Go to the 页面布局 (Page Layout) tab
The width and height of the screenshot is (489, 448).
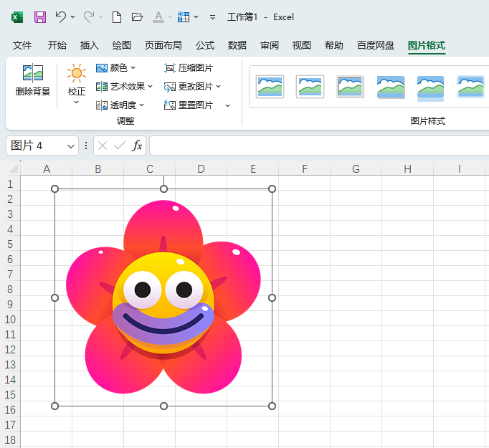163,45
